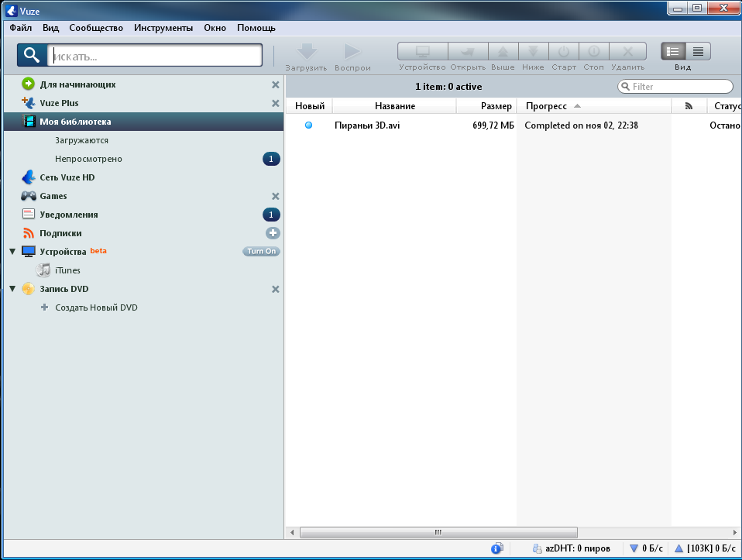Click the Устройство device toolbar button
Viewport: 742px width, 560px height.
point(423,51)
